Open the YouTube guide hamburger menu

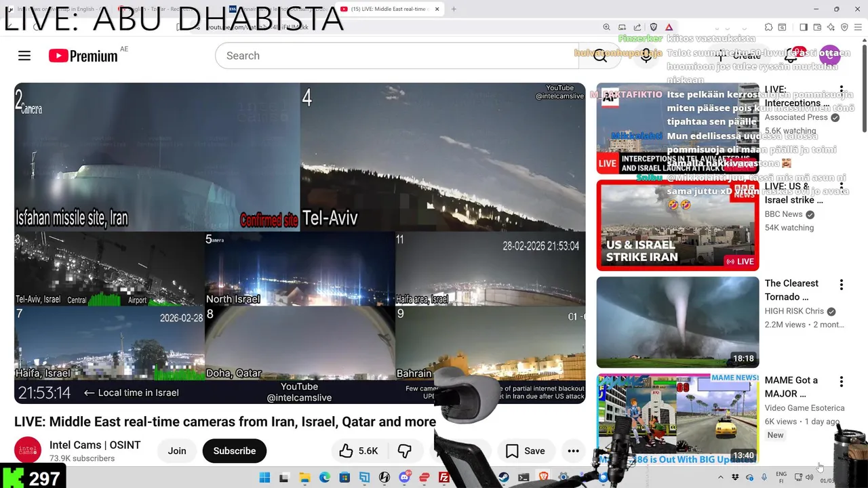pyautogui.click(x=24, y=56)
